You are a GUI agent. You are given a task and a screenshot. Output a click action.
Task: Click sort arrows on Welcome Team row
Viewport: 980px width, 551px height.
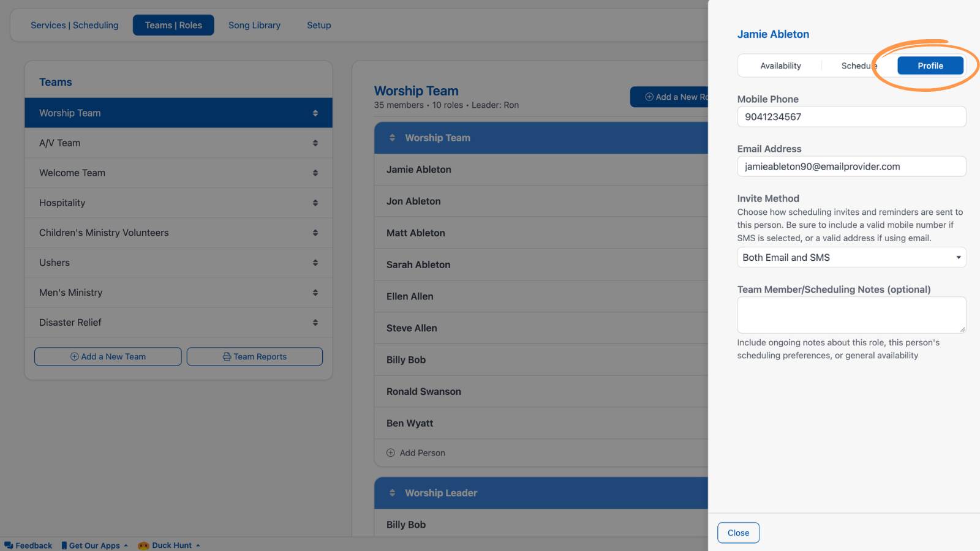pos(315,173)
